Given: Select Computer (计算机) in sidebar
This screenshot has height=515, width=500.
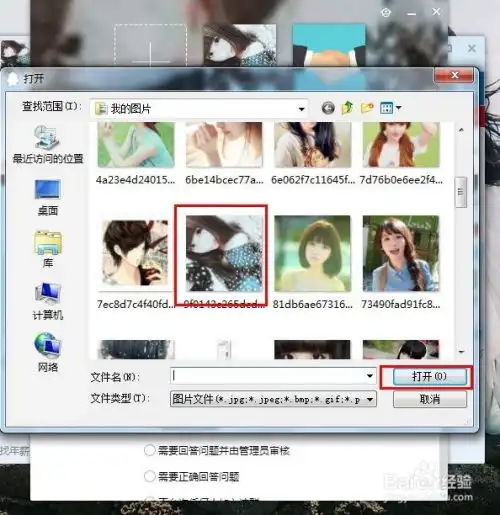Looking at the screenshot, I should (48, 302).
